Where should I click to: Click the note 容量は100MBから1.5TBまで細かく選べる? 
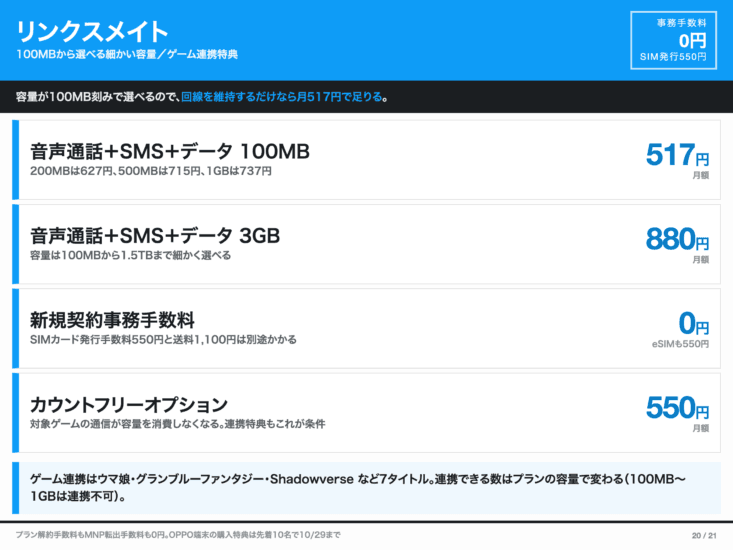click(130, 256)
